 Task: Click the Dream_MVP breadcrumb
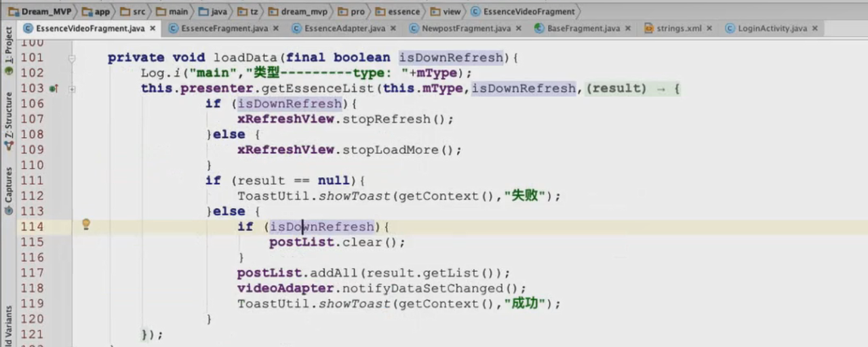39,11
